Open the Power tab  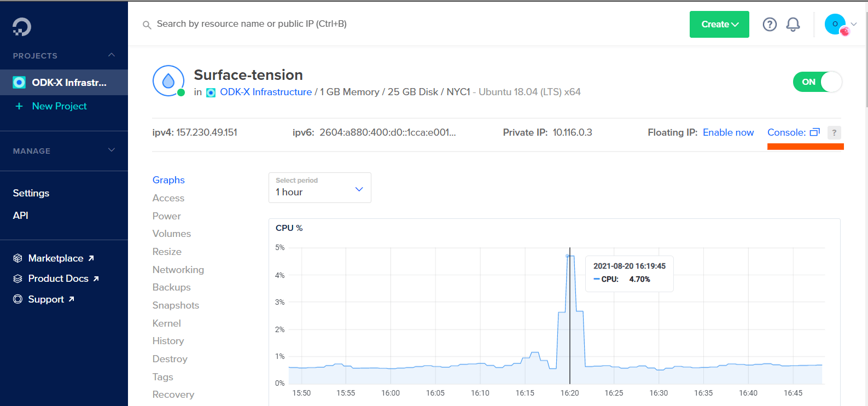click(x=167, y=216)
